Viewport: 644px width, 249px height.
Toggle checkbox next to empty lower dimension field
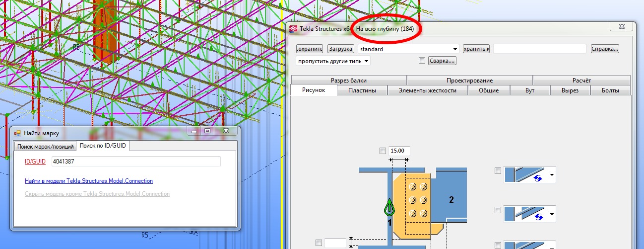tap(319, 243)
